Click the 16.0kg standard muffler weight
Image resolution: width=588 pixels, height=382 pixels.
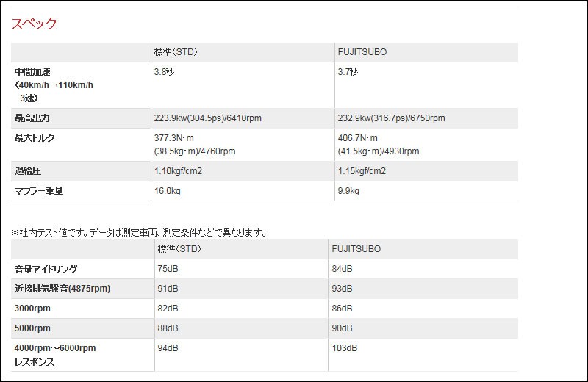click(168, 191)
